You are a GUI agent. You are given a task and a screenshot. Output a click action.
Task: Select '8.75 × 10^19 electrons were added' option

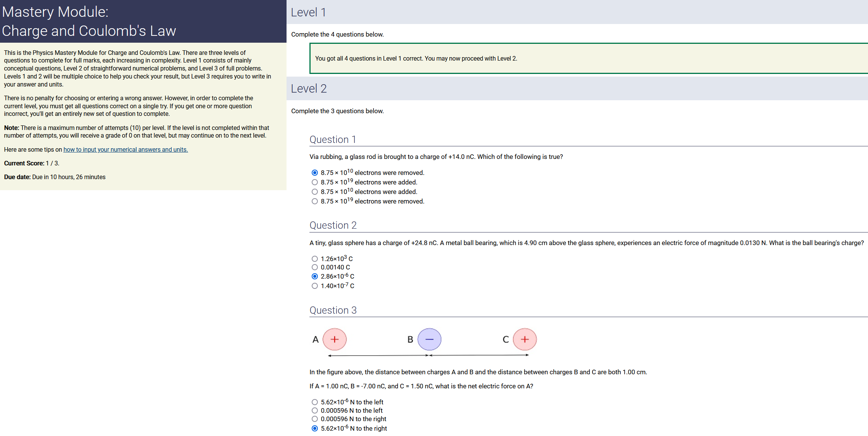pyautogui.click(x=315, y=182)
